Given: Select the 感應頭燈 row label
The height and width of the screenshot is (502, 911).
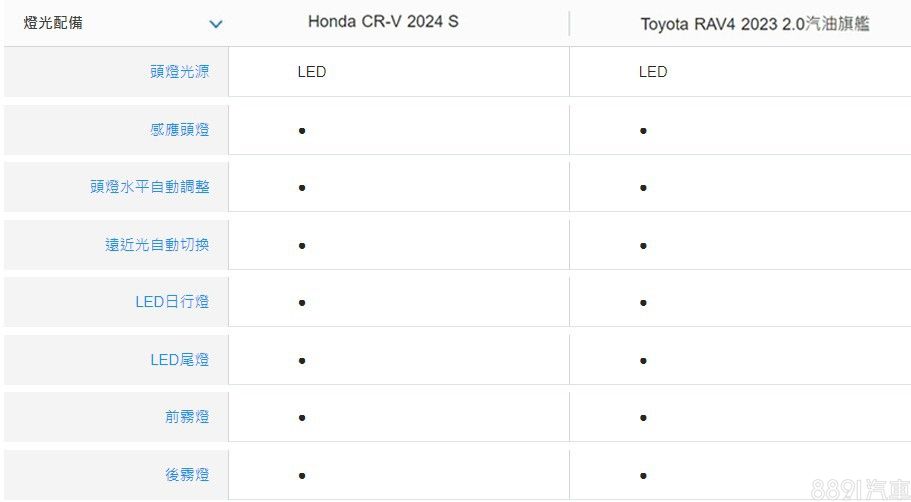Looking at the screenshot, I should click(180, 130).
